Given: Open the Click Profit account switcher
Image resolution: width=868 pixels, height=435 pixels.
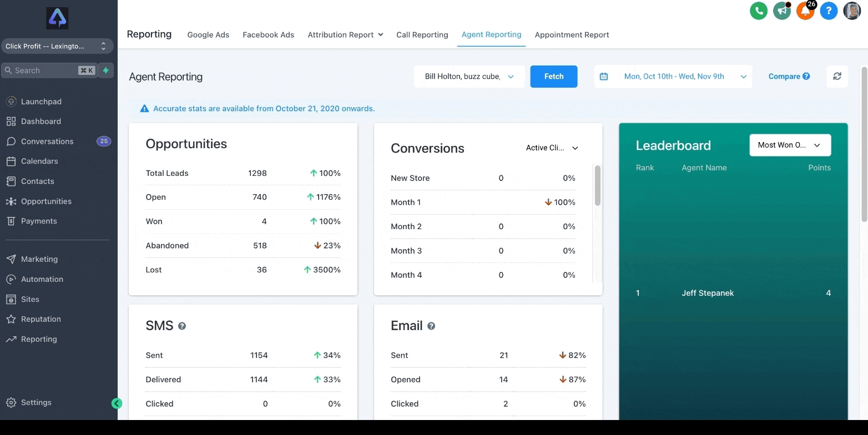Looking at the screenshot, I should [57, 46].
